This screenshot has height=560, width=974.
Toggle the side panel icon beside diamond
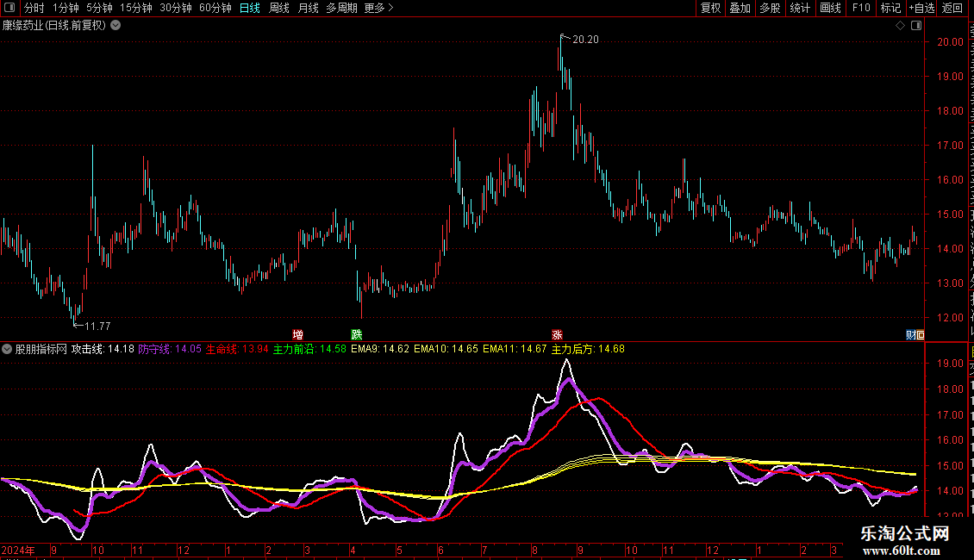point(916,26)
